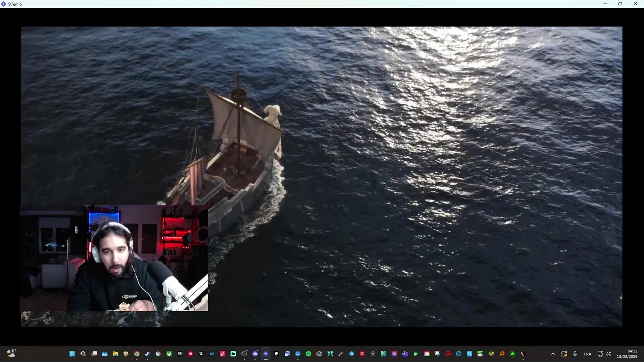Switch to OBS Studio in taskbar
The image size is (644, 362).
pos(244,354)
